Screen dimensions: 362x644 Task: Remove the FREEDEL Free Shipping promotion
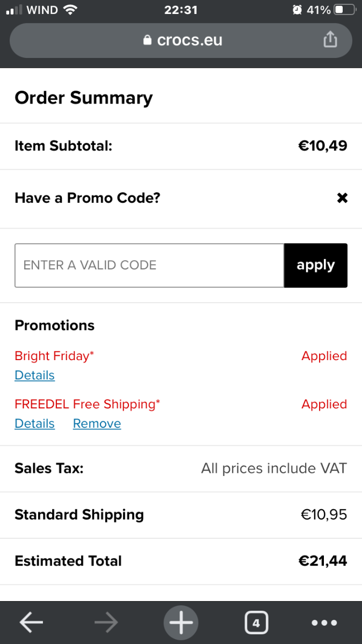pos(97,423)
